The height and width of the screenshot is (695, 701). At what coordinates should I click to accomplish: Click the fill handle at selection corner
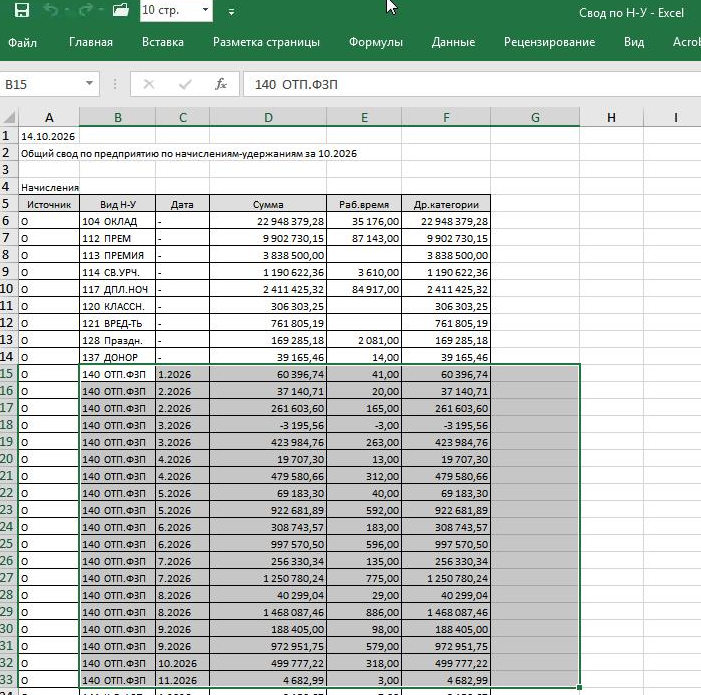coord(579,687)
